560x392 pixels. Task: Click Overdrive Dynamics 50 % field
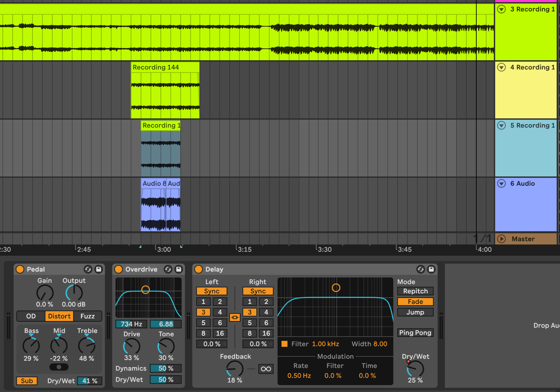tap(166, 368)
